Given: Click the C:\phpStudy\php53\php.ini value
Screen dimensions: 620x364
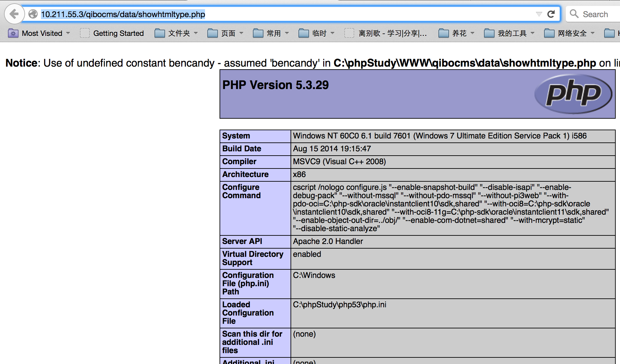Looking at the screenshot, I should [x=339, y=305].
